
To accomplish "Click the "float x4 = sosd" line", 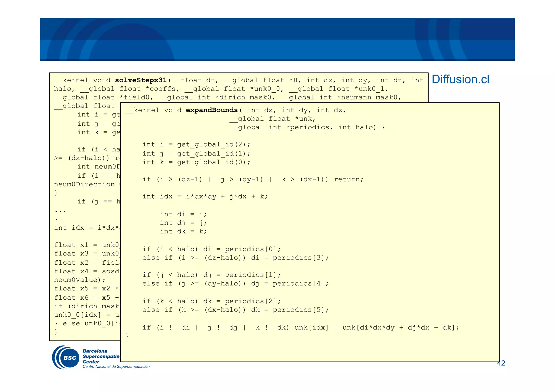I will pyautogui.click(x=87, y=271).
